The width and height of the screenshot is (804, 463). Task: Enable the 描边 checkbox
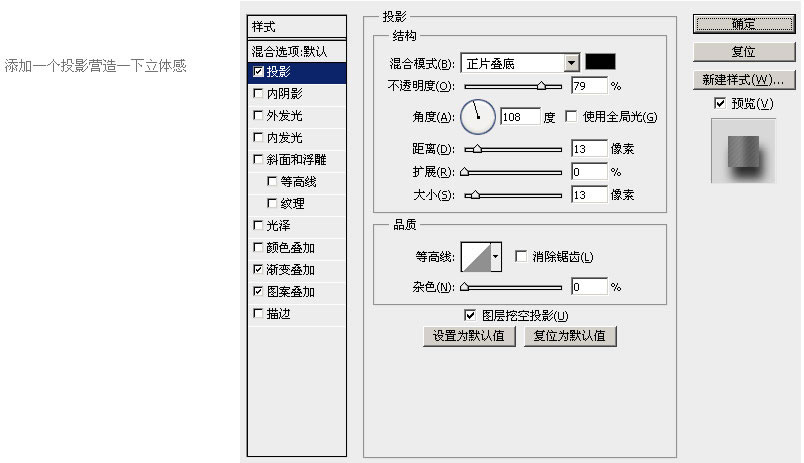258,313
